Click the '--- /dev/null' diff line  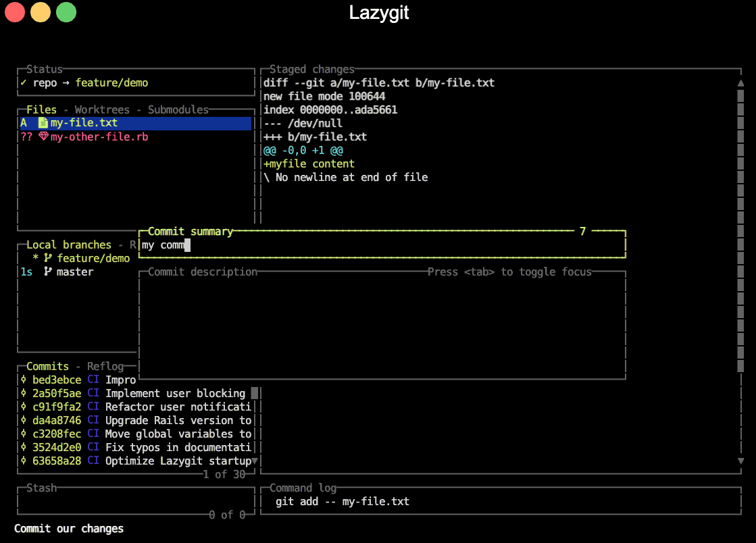[303, 123]
